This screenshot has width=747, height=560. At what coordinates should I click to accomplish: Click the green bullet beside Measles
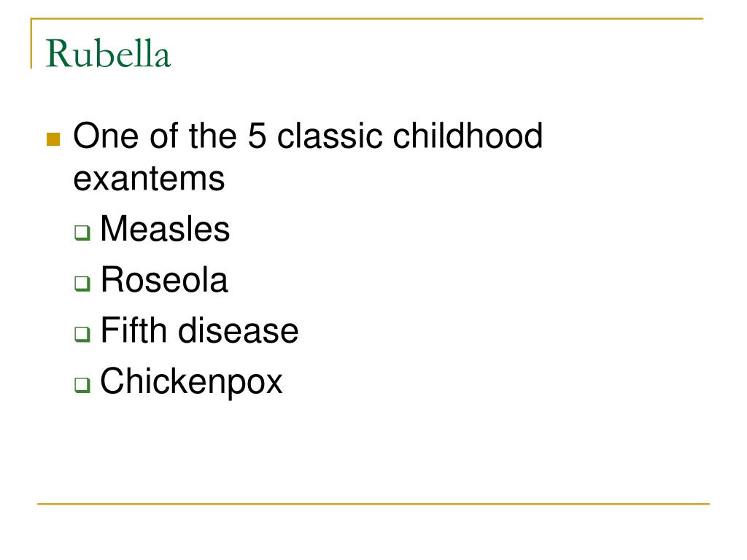pyautogui.click(x=82, y=233)
